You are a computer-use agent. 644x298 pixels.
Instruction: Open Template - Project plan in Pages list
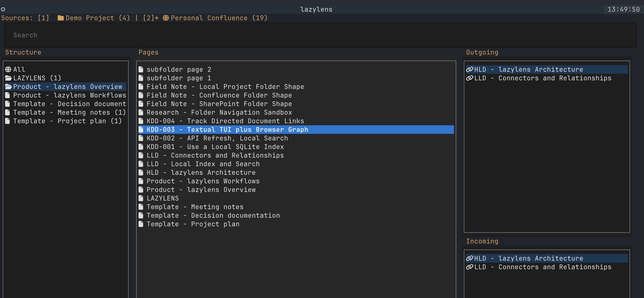[x=296, y=224]
